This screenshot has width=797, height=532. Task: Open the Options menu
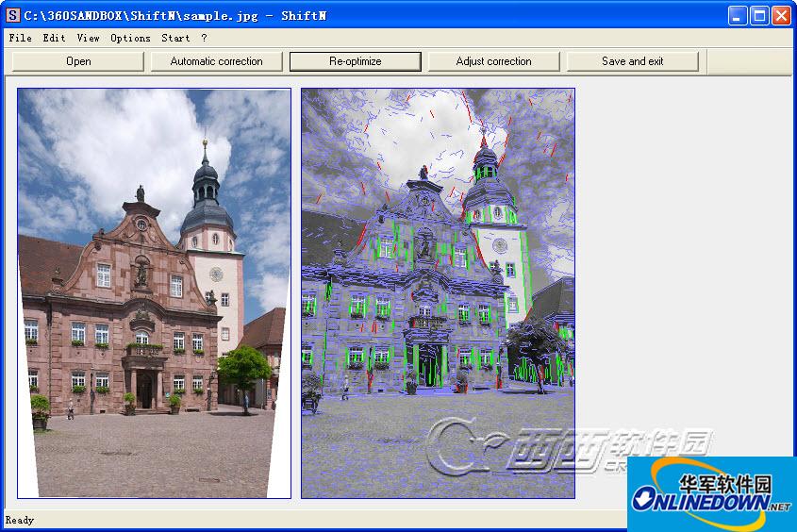(x=130, y=38)
